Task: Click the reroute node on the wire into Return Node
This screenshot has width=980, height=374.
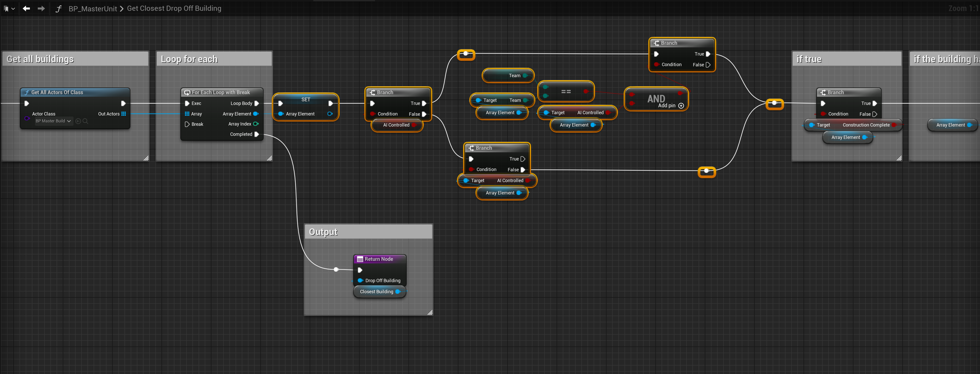Action: click(336, 269)
